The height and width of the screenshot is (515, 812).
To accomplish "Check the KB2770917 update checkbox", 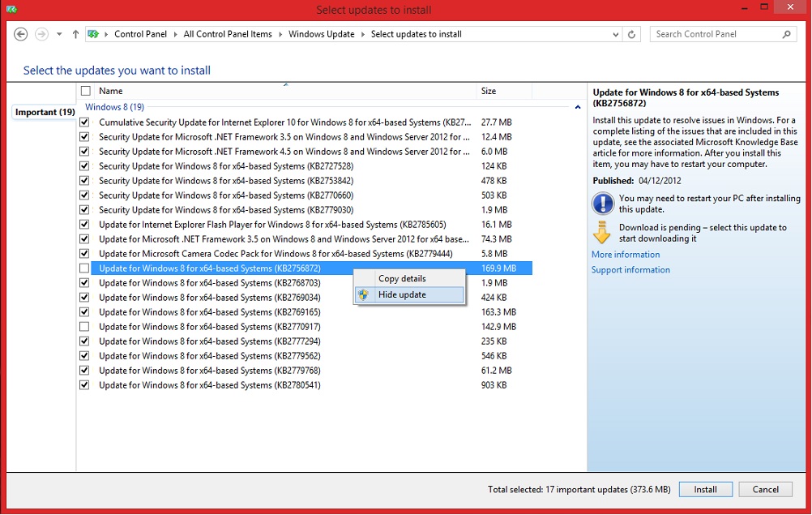I will [84, 327].
